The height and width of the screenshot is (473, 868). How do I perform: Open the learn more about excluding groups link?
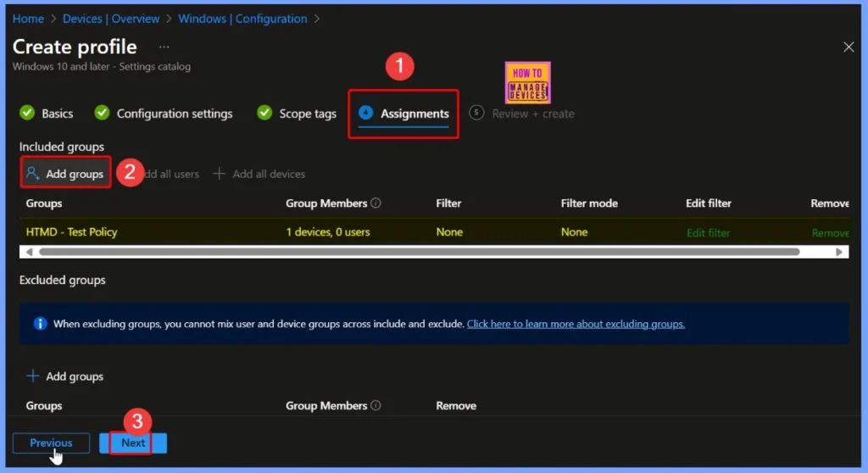(576, 324)
